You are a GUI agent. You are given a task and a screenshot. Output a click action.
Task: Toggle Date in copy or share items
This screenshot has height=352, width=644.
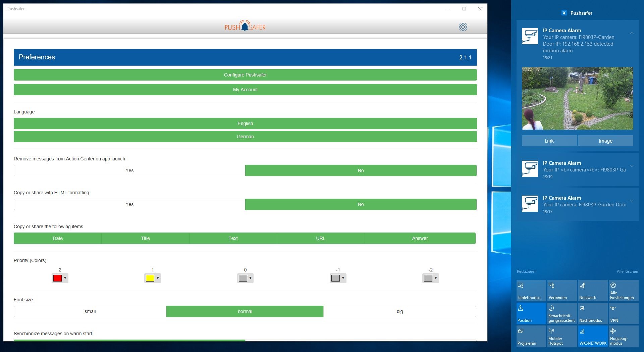[58, 238]
